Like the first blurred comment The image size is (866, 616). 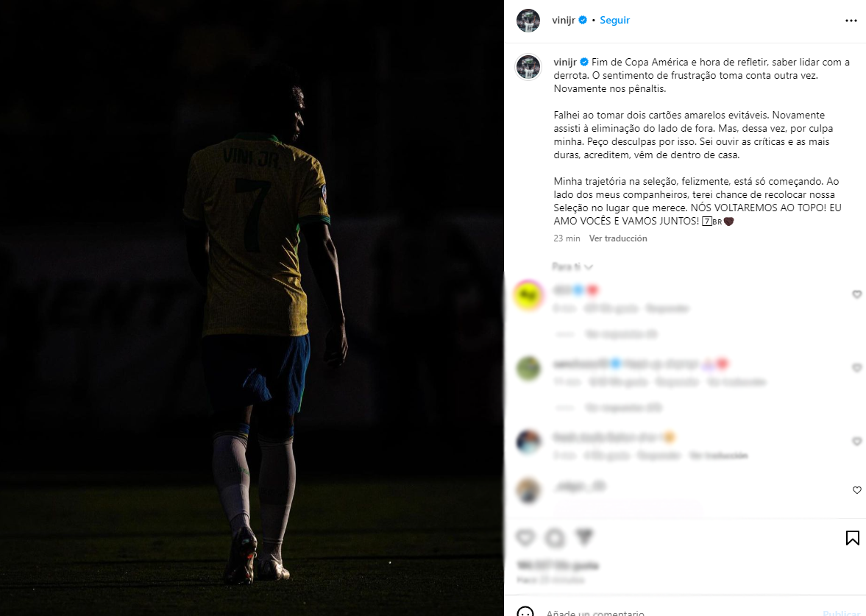[856, 294]
